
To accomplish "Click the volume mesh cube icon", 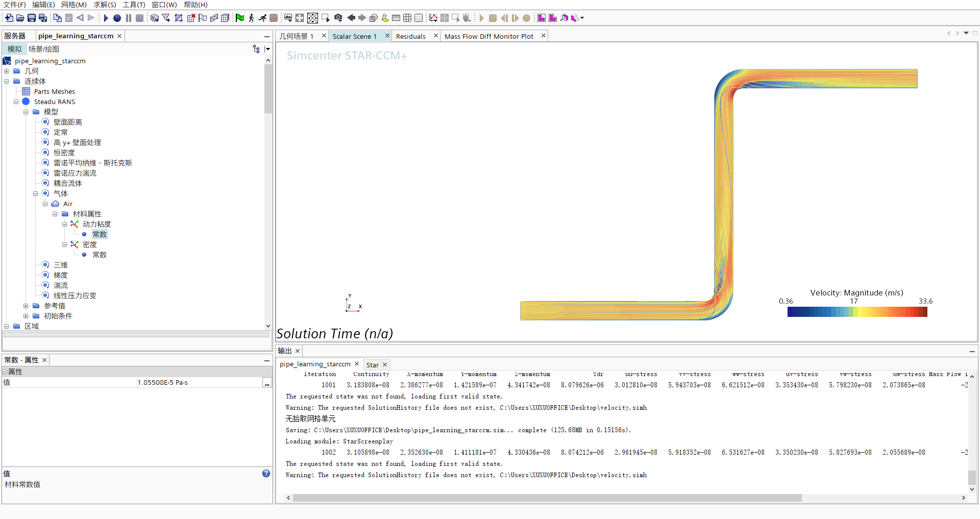I will [225, 18].
